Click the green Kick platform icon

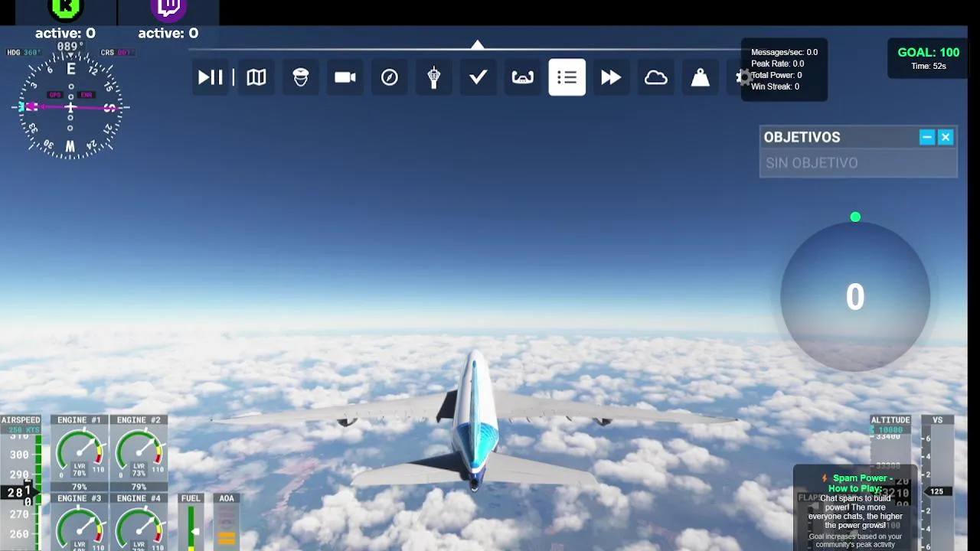65,8
